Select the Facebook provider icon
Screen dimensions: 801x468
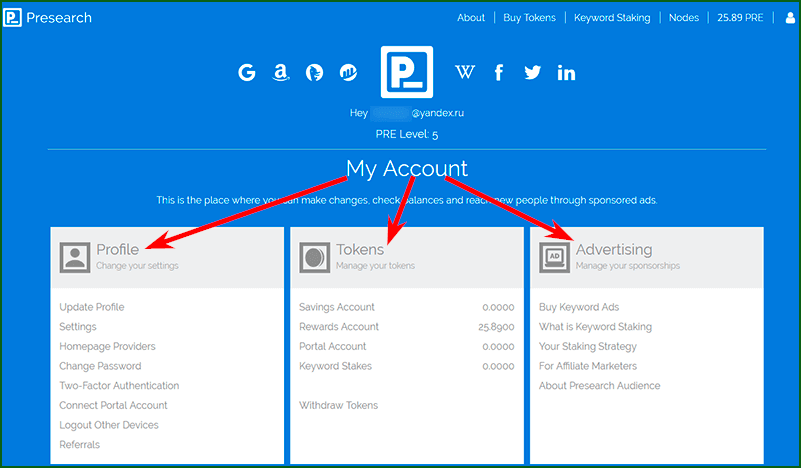tap(499, 73)
